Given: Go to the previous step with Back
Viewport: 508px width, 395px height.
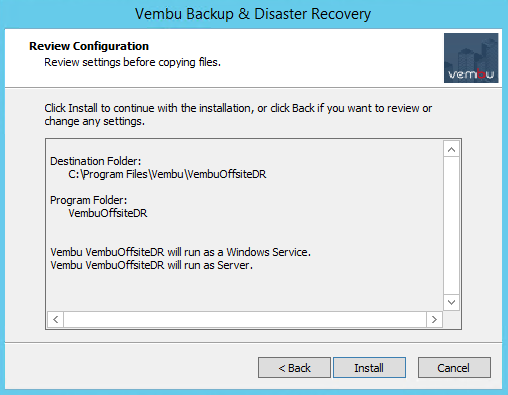Looking at the screenshot, I should coord(294,368).
